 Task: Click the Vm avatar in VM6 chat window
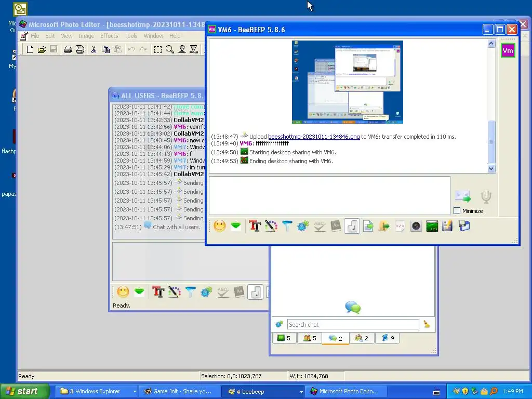tap(508, 50)
